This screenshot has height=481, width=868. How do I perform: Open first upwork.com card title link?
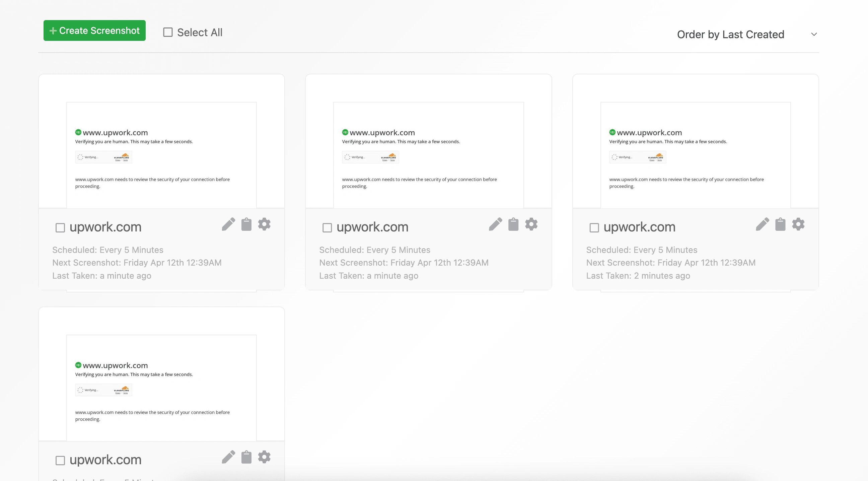(105, 227)
